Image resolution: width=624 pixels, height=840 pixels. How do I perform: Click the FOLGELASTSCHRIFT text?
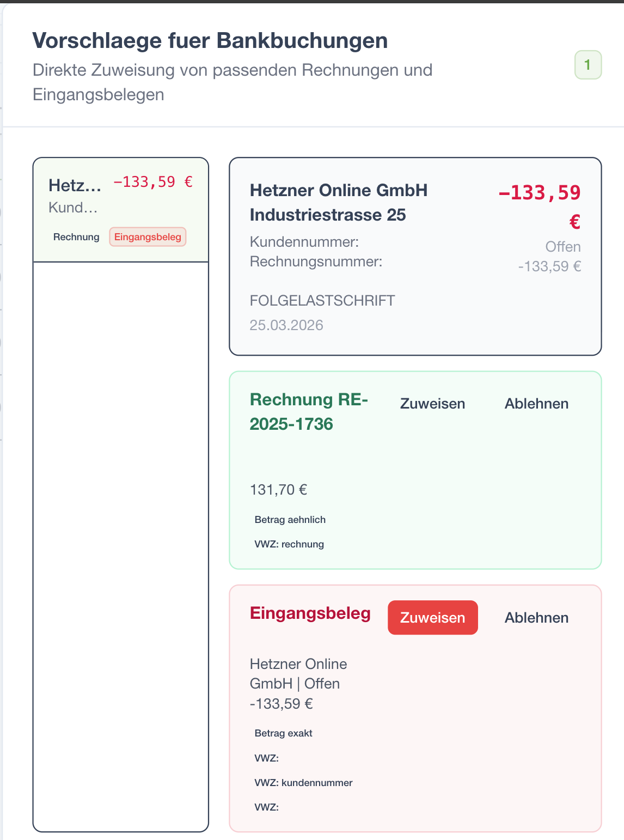pyautogui.click(x=322, y=301)
